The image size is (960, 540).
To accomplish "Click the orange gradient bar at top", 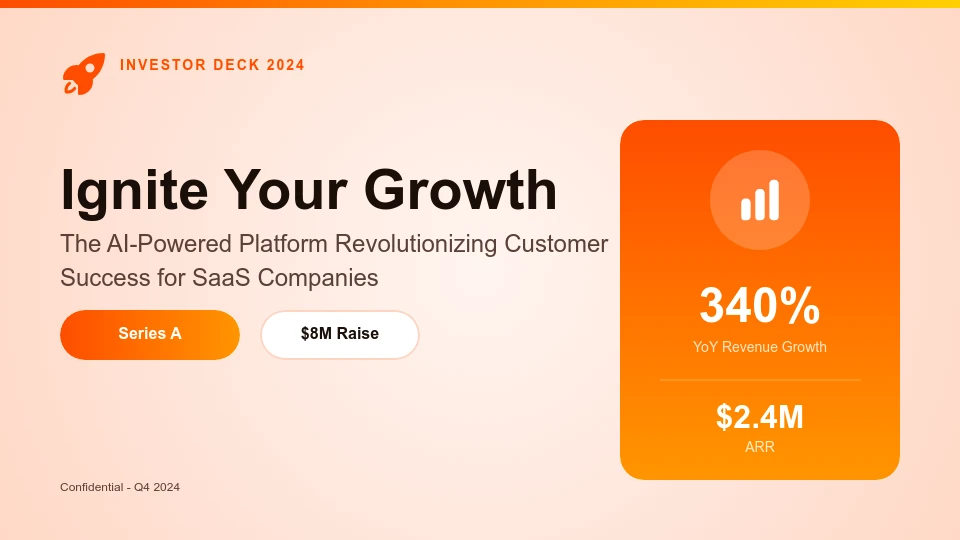I will (480, 4).
